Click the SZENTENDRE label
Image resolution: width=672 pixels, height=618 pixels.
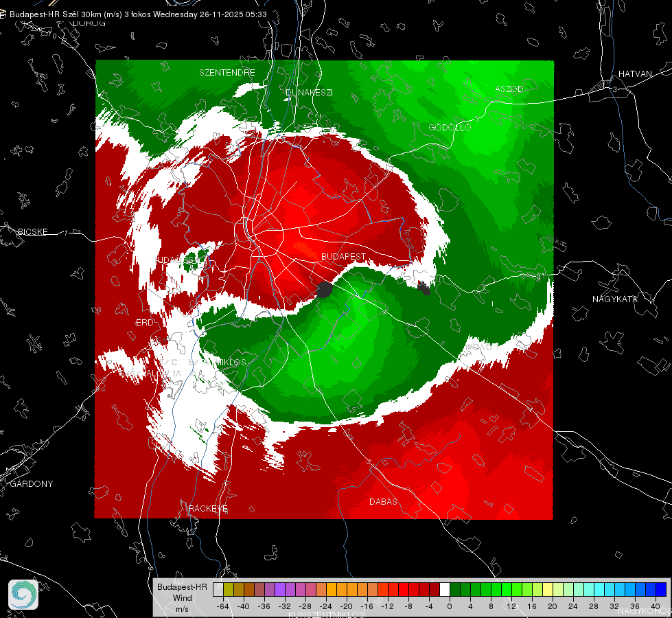(227, 73)
